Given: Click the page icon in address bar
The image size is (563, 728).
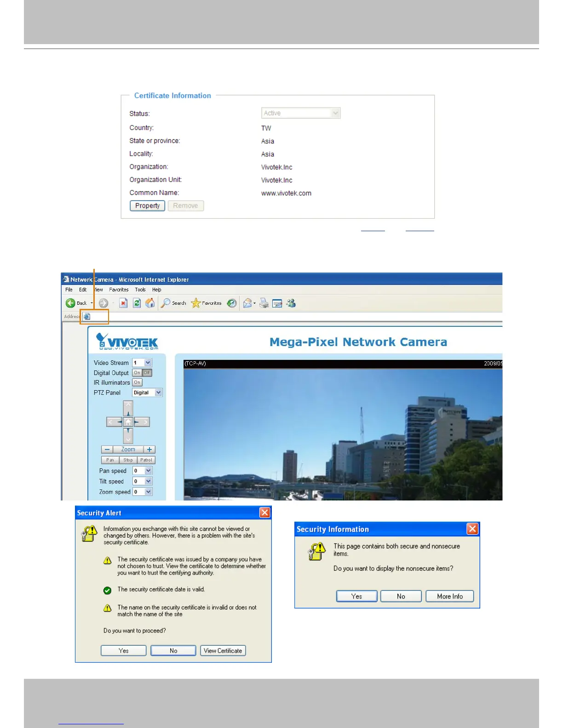Looking at the screenshot, I should click(87, 316).
